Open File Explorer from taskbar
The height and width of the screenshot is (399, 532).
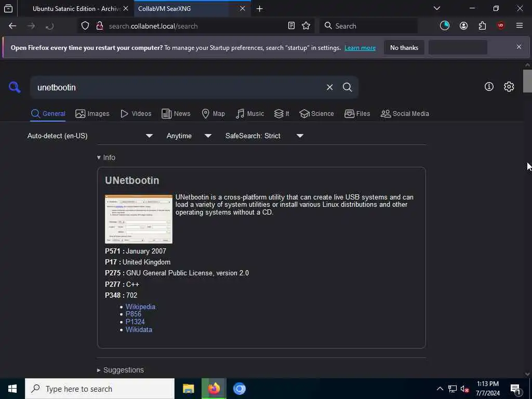pos(188,389)
